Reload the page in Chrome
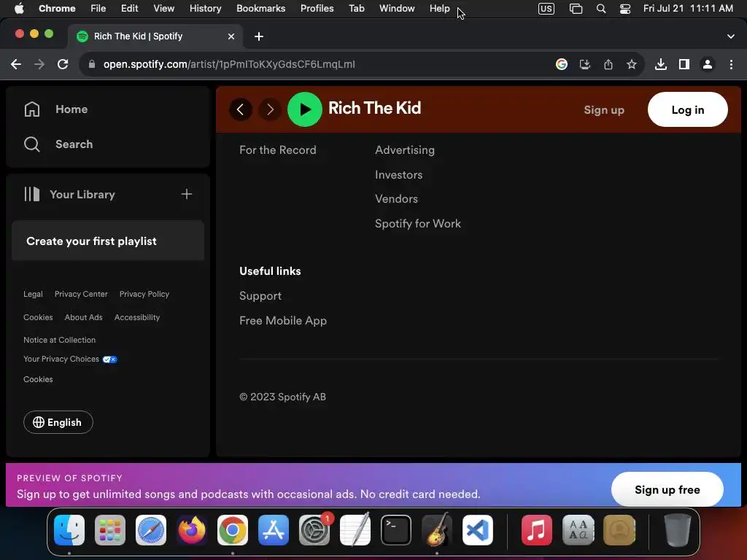This screenshot has height=560, width=747. pyautogui.click(x=63, y=64)
